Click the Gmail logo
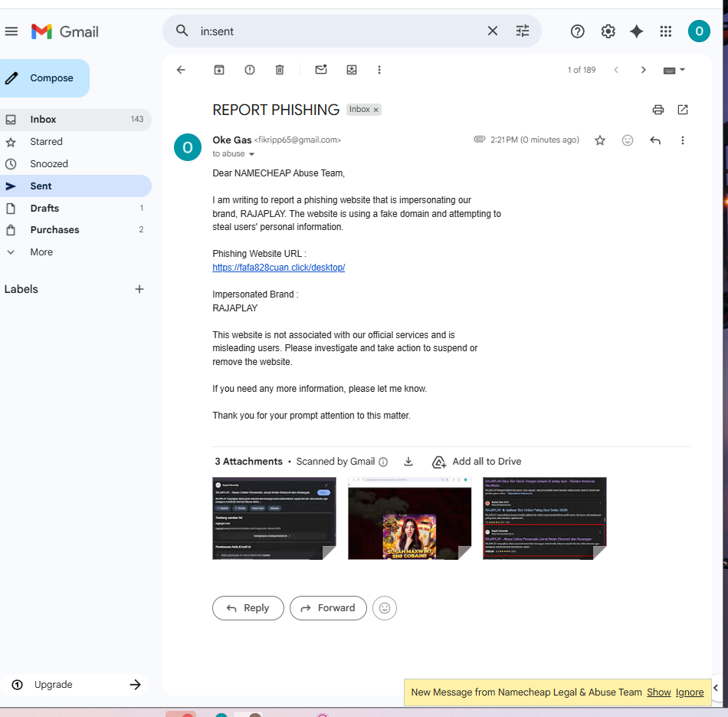 point(65,31)
